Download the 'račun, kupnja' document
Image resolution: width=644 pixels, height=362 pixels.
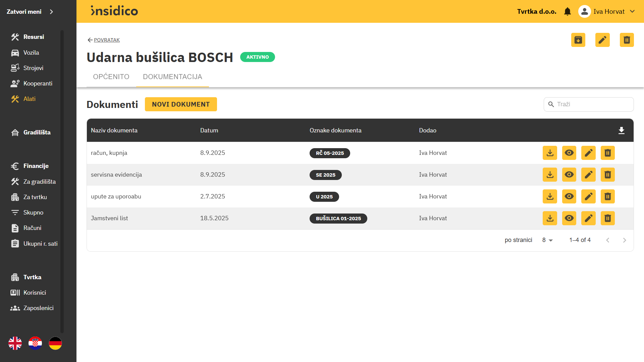coord(550,153)
